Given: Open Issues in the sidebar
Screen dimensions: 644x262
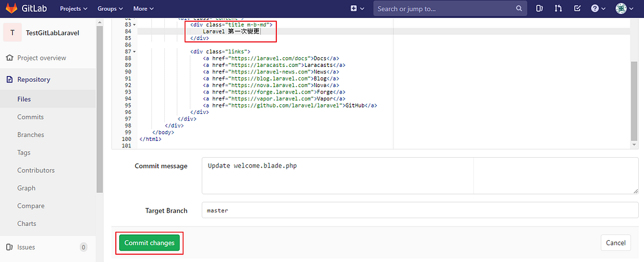Looking at the screenshot, I should tap(26, 247).
